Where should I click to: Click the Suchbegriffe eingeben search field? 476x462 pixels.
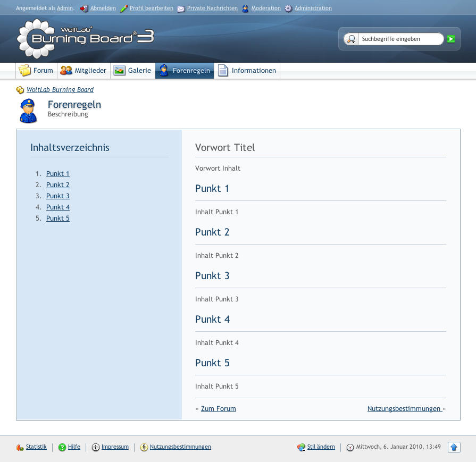400,39
